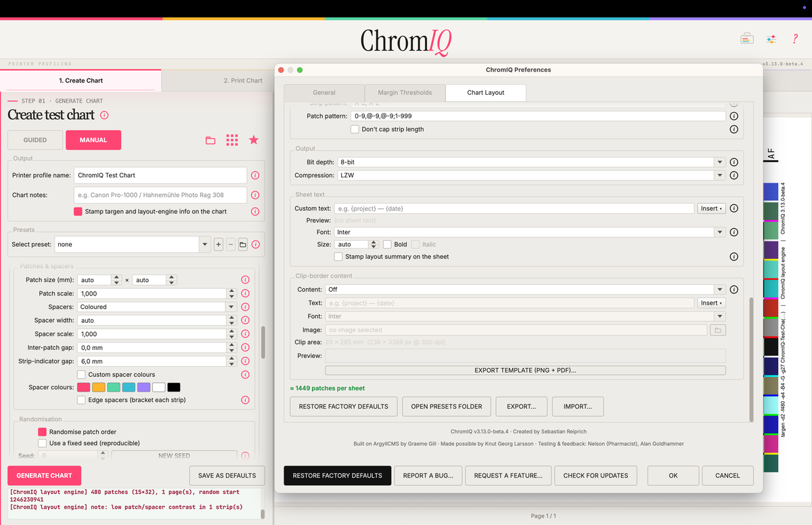Screen dimensions: 812x525
Task: Click the pink spacer colour swatch
Action: pyautogui.click(x=84, y=388)
